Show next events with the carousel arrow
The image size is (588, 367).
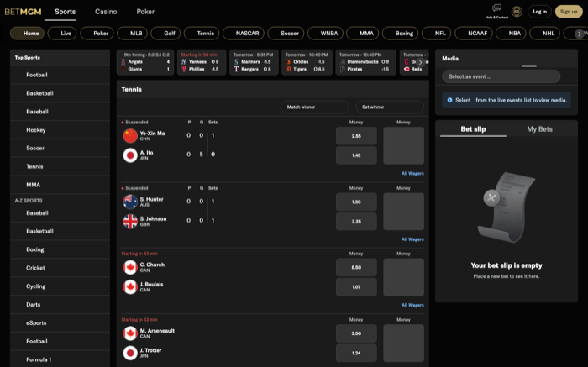[x=421, y=63]
